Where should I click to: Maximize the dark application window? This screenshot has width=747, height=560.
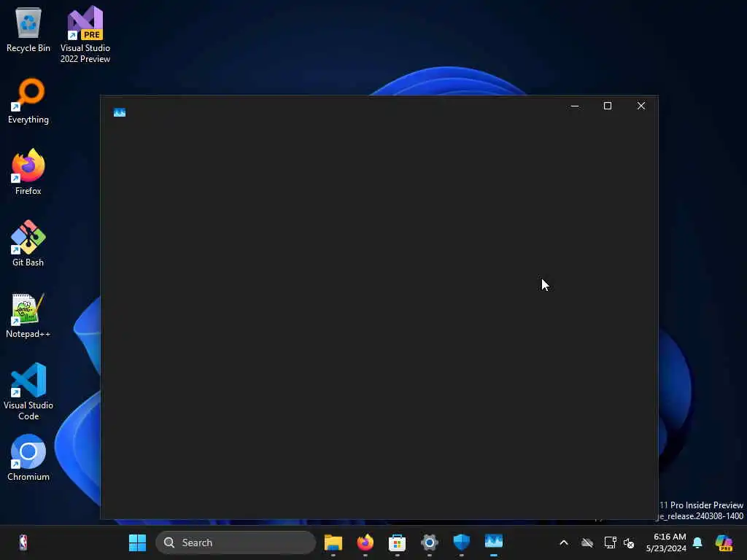click(x=608, y=106)
